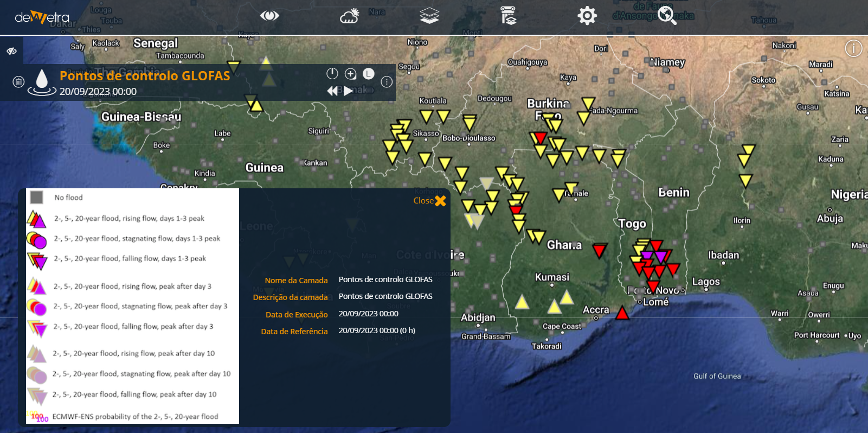Click the red upward triangle near Accra
The width and height of the screenshot is (868, 433).
pyautogui.click(x=622, y=313)
